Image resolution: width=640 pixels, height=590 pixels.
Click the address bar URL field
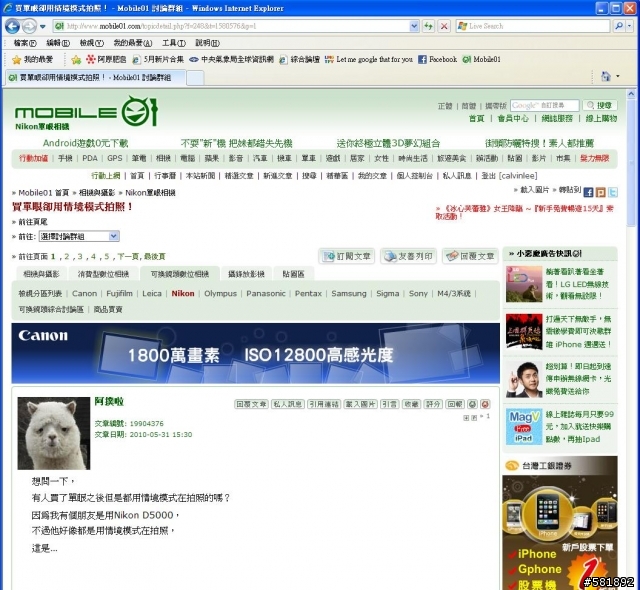click(237, 26)
